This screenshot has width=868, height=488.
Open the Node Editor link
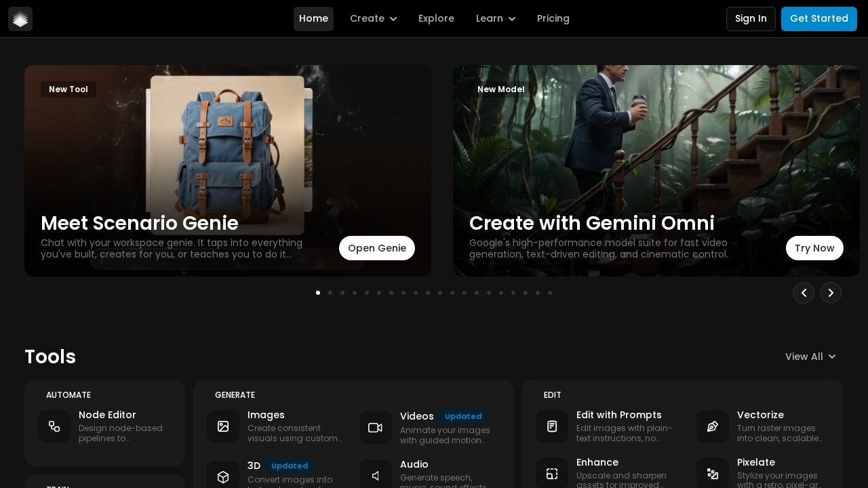(x=107, y=415)
